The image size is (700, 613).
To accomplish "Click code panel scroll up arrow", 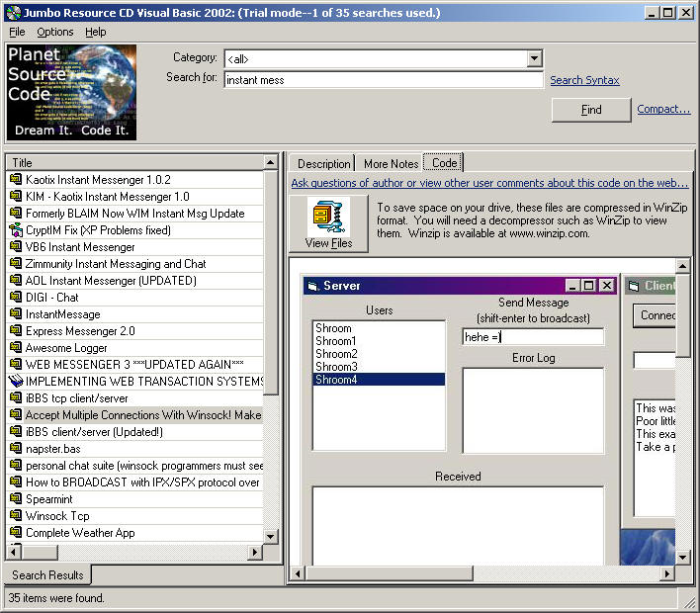I will (682, 266).
